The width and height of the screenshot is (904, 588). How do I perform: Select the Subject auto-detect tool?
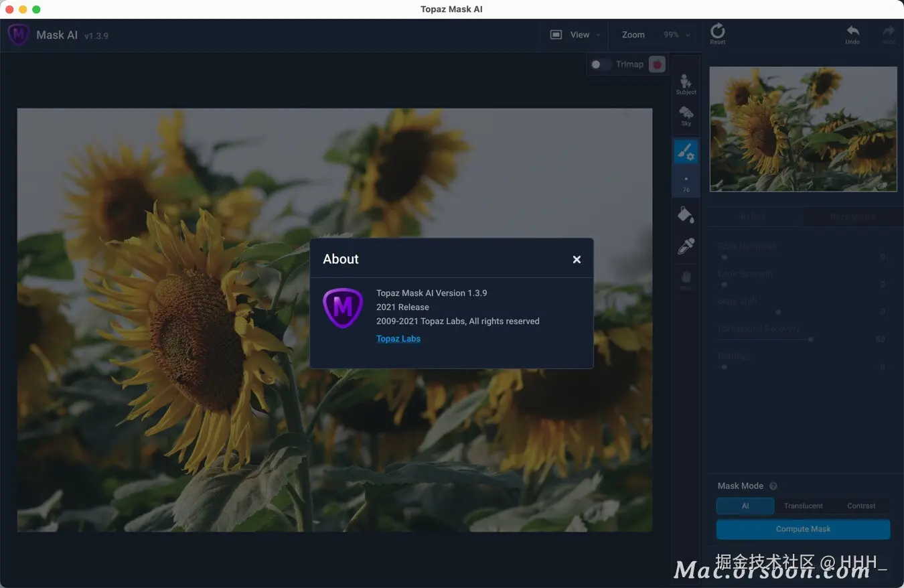pyautogui.click(x=686, y=84)
